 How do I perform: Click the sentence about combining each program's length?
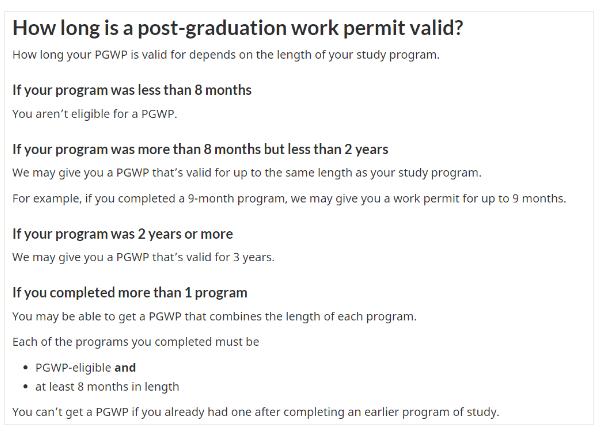[x=214, y=317]
